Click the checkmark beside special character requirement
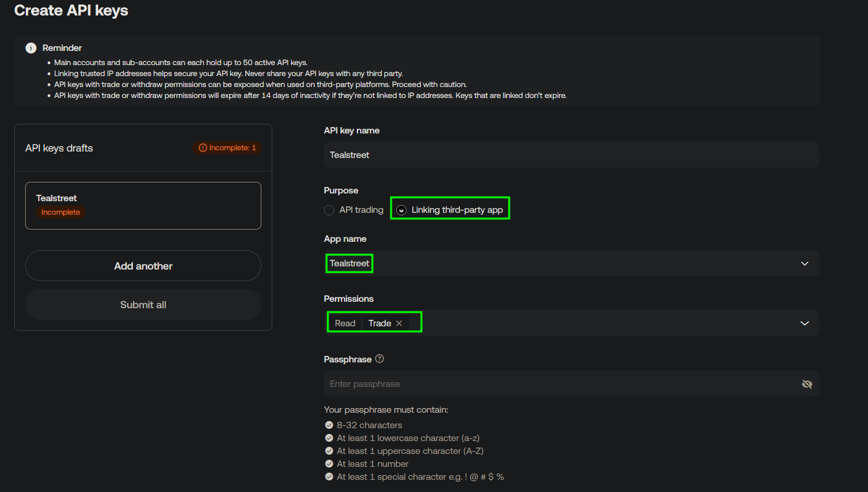This screenshot has width=868, height=492. [329, 477]
